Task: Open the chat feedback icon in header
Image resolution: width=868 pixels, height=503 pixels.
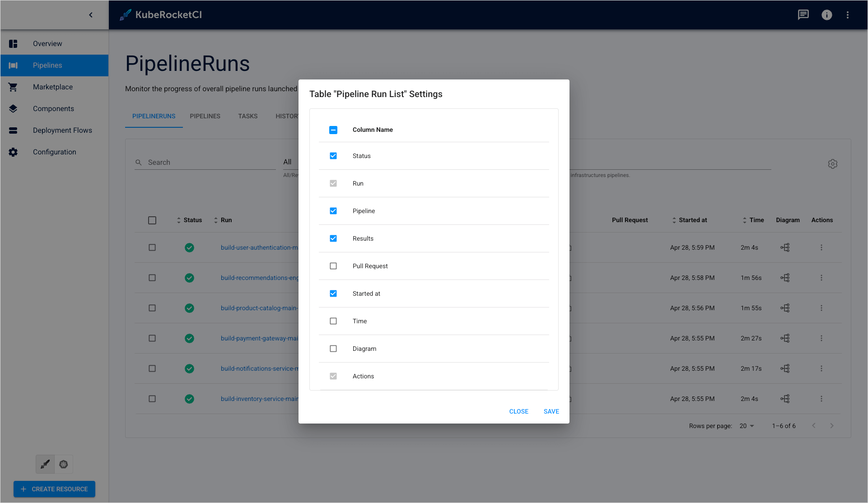Action: tap(803, 15)
